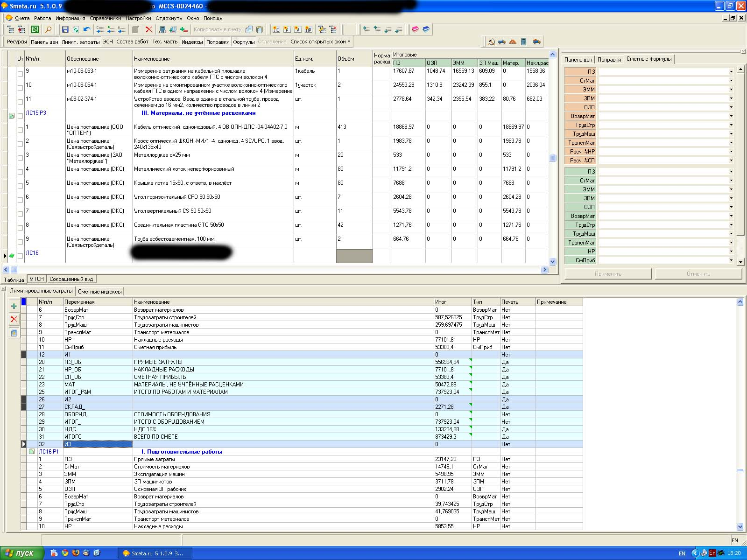
Task: Open the green ТрудСтр formula dropdown
Action: click(731, 225)
